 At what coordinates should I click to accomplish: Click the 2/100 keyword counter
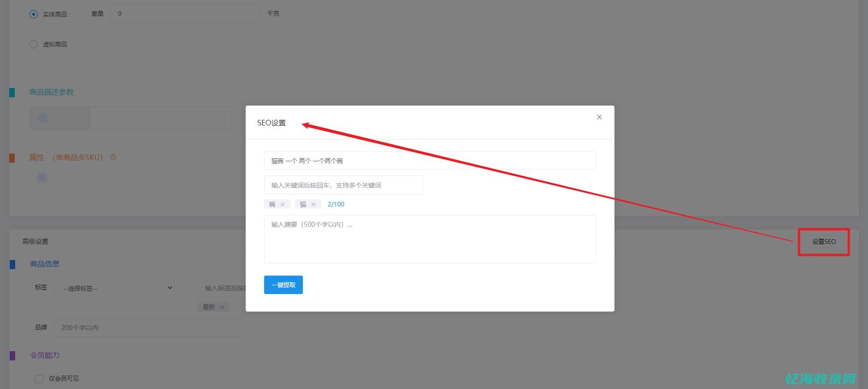pos(336,204)
